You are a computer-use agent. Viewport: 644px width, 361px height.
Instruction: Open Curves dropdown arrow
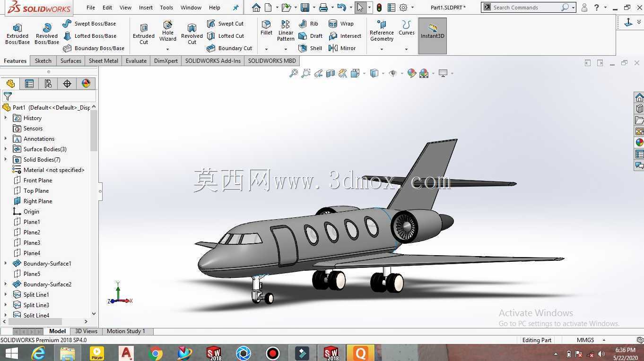tap(406, 49)
